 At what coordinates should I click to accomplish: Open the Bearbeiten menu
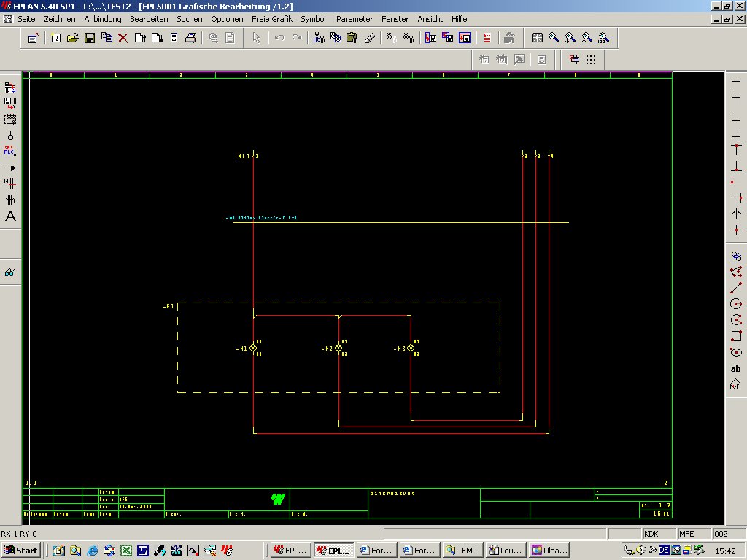[x=149, y=19]
